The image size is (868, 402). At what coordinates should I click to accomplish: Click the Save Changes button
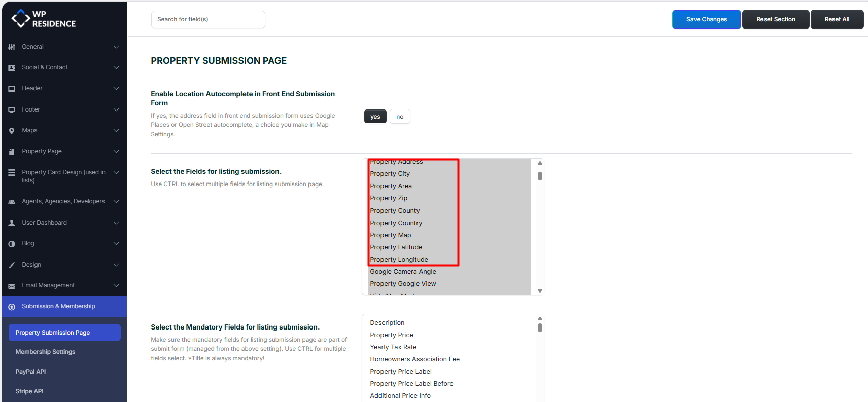(x=706, y=19)
